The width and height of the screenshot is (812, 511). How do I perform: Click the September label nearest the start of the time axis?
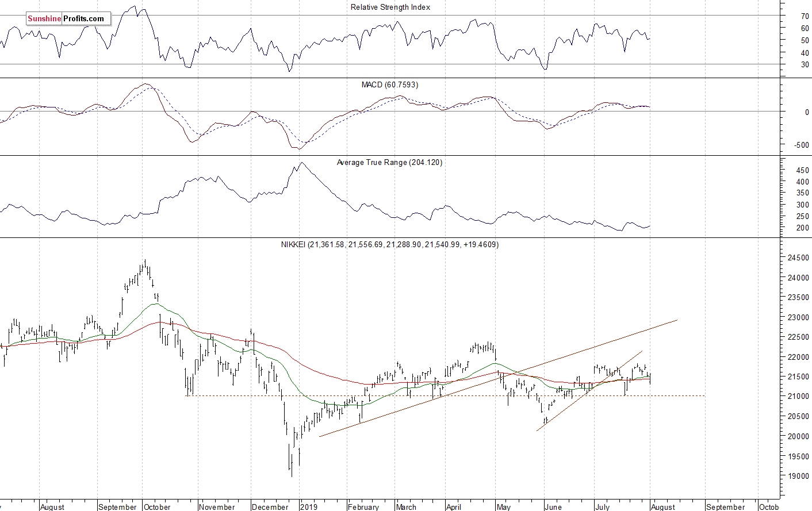tap(117, 507)
